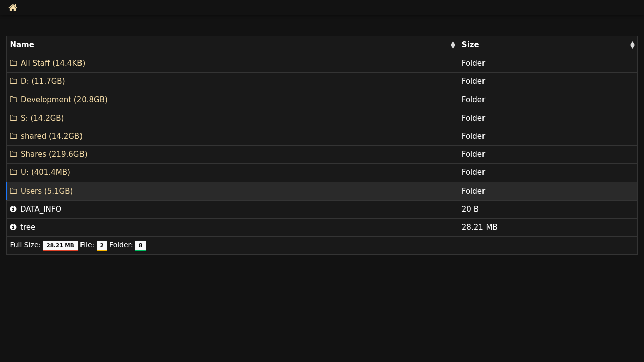Click the folder icon beside All Staff
Viewport: 644px width, 362px height.
[14, 63]
